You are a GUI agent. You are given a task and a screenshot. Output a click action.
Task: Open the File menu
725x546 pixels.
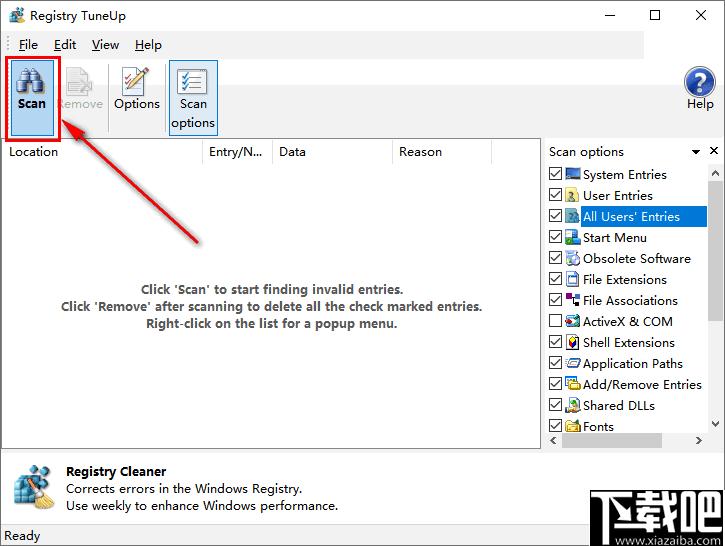click(28, 45)
